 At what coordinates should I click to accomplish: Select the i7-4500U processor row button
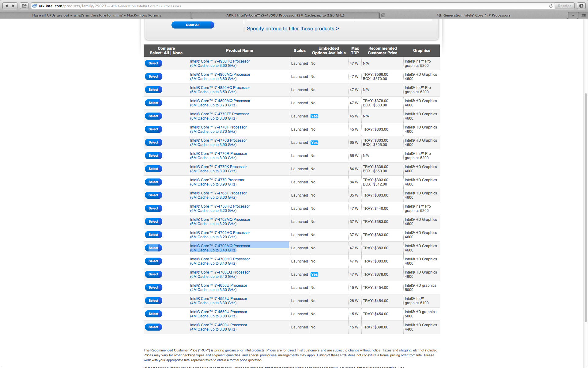tap(153, 327)
